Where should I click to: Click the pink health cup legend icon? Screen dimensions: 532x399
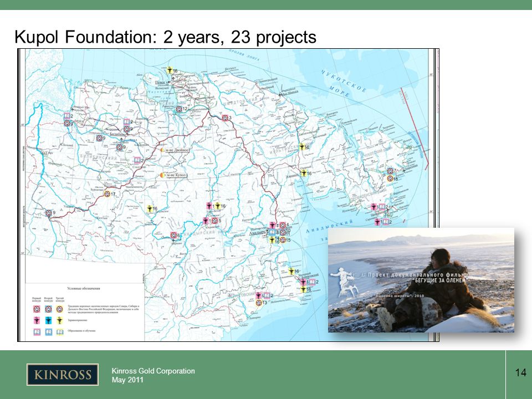[x=37, y=320]
